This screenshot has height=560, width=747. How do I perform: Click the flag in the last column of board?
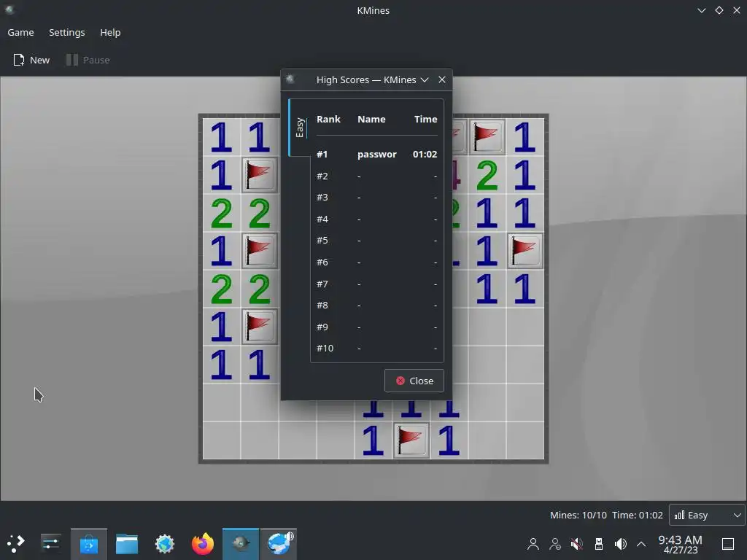click(525, 251)
